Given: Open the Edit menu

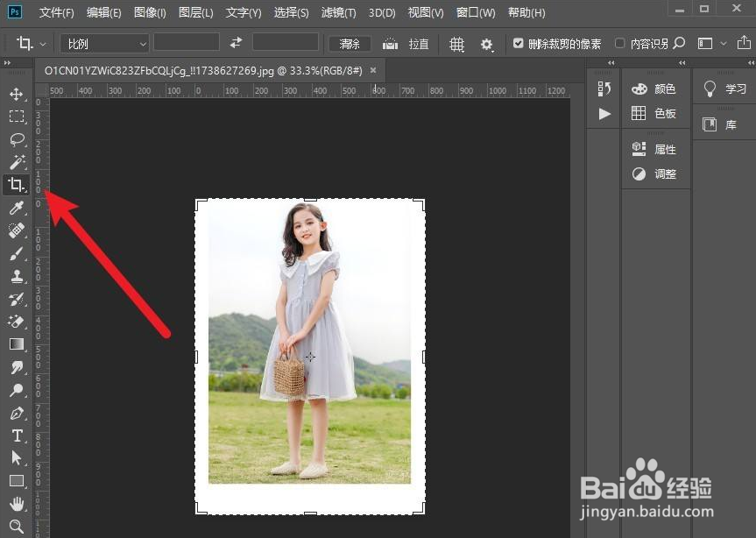Looking at the screenshot, I should (103, 12).
